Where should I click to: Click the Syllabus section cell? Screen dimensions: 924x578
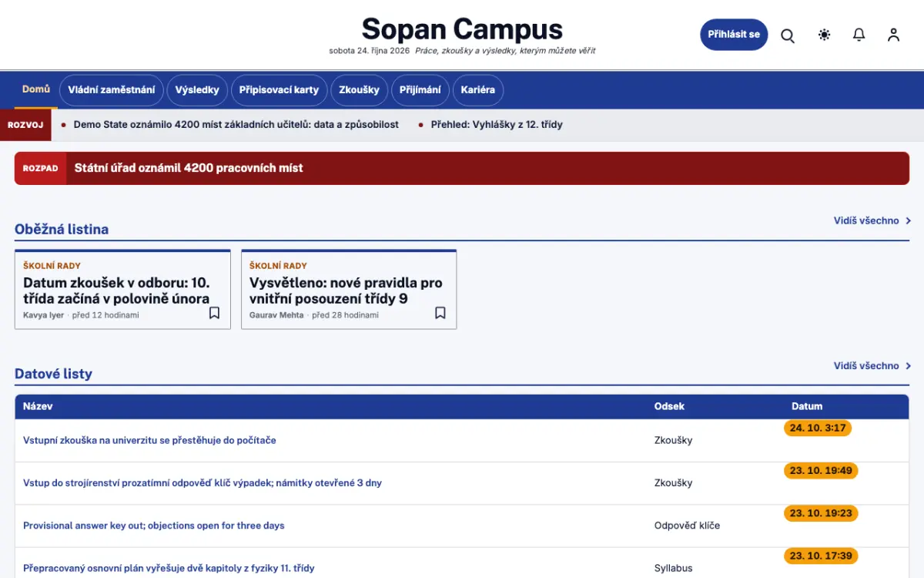click(674, 568)
